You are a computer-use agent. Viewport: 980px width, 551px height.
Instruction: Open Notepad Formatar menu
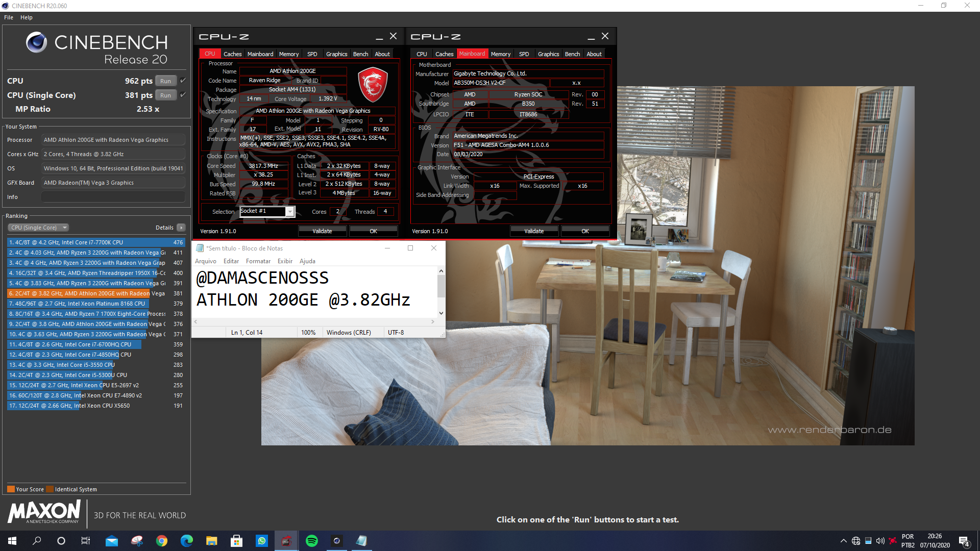pos(258,261)
